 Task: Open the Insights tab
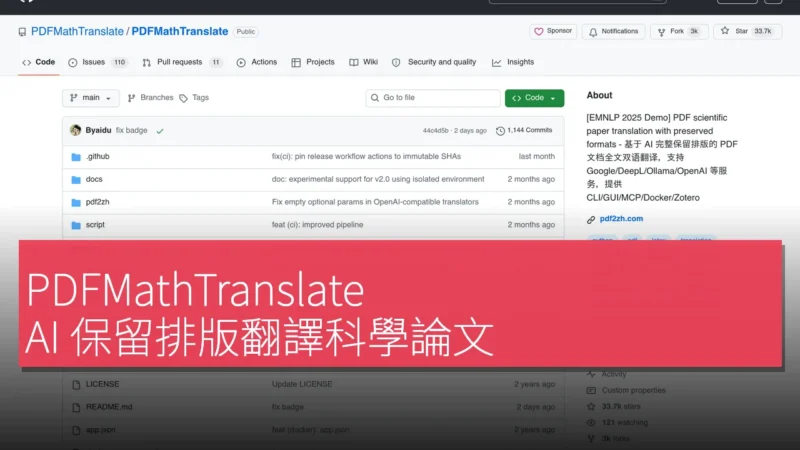[513, 62]
